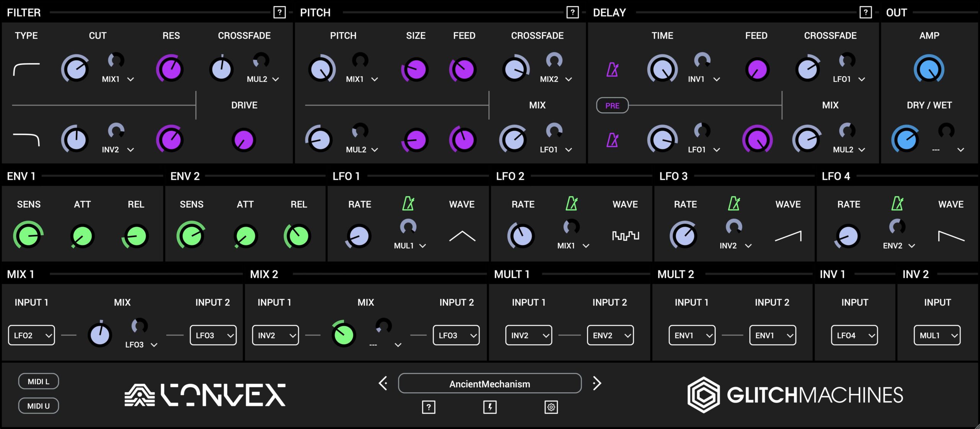Open the upper delay time INV1 dropdown
The height and width of the screenshot is (429, 980).
tap(704, 79)
